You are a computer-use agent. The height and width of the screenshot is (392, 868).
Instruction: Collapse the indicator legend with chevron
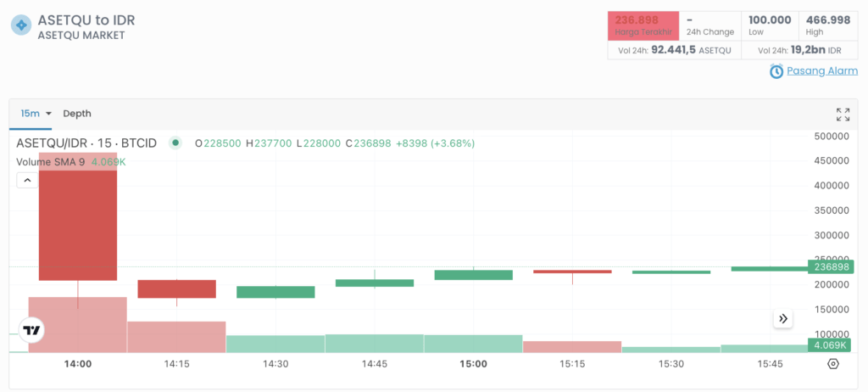pyautogui.click(x=27, y=180)
